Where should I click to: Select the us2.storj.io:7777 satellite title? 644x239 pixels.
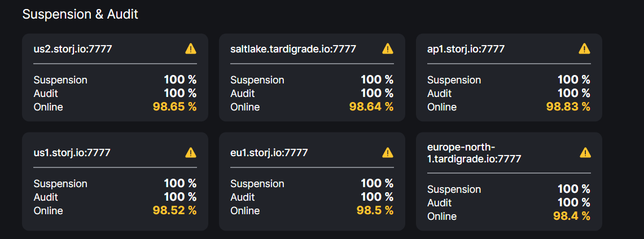point(73,49)
